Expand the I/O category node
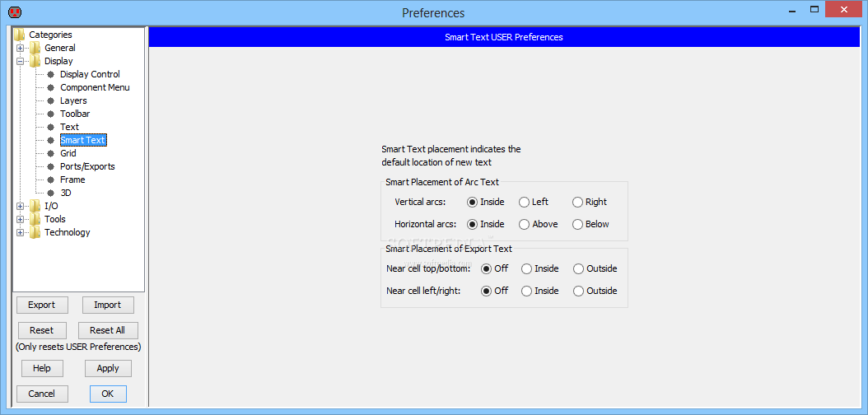The height and width of the screenshot is (415, 868). pyautogui.click(x=20, y=207)
